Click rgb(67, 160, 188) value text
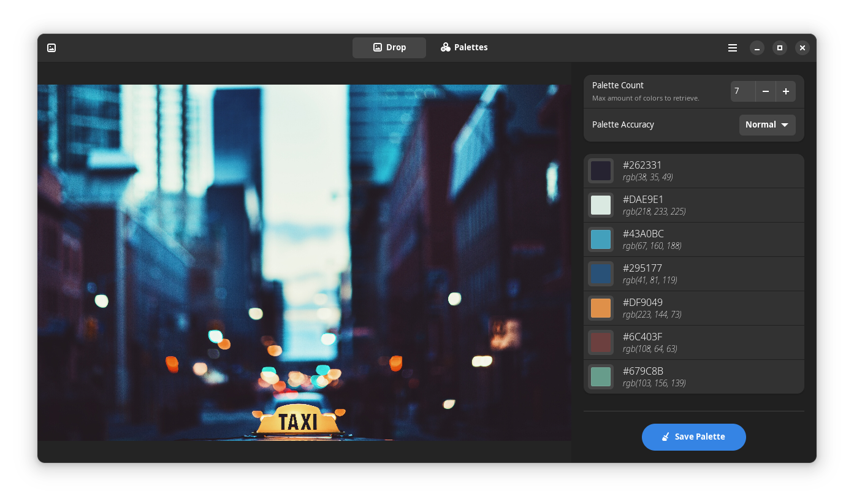The height and width of the screenshot is (504, 854). [652, 246]
